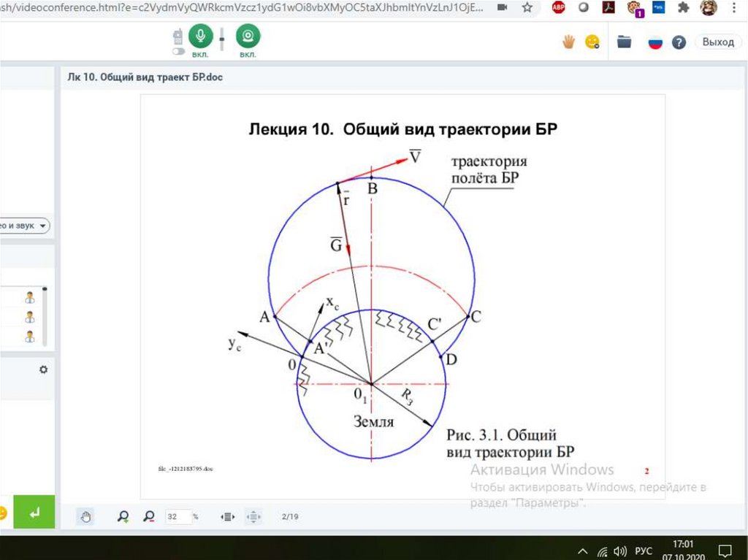The width and height of the screenshot is (748, 560).
Task: Toggle the webcam button
Action: [x=248, y=37]
